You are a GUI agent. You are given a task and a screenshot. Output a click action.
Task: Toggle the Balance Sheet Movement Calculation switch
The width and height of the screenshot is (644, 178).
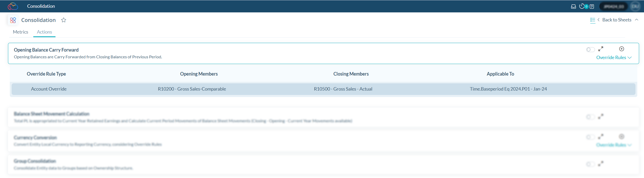tap(590, 117)
